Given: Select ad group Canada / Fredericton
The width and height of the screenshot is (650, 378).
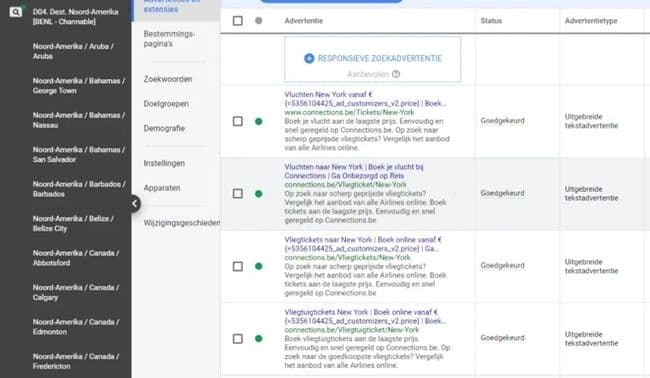Looking at the screenshot, I should tap(76, 361).
